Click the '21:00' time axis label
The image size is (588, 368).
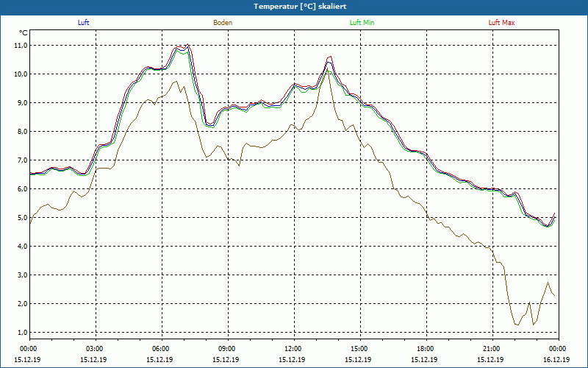point(492,349)
